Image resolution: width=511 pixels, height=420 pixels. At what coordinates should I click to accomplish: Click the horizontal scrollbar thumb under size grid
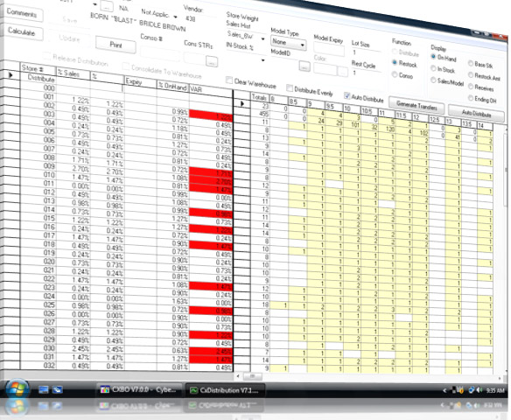[x=252, y=376]
